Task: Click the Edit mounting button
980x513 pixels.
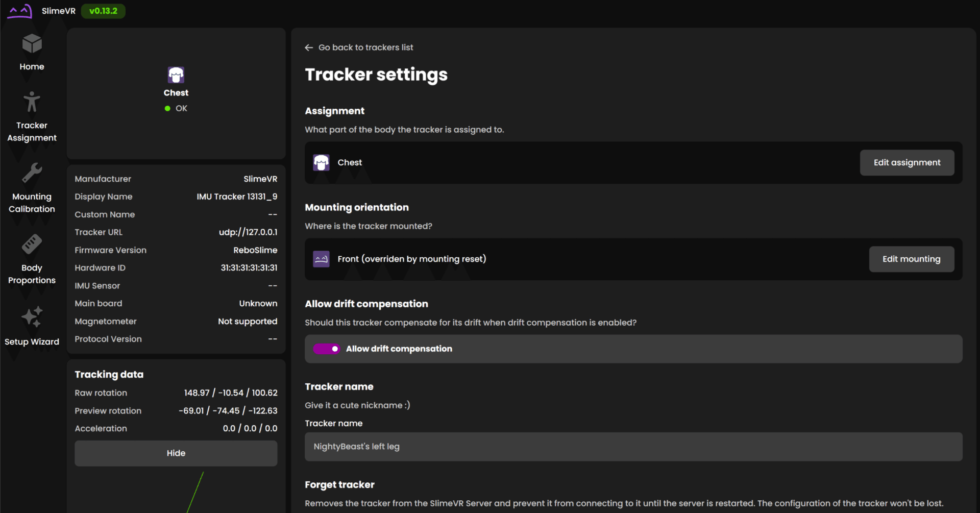Action: coord(911,259)
